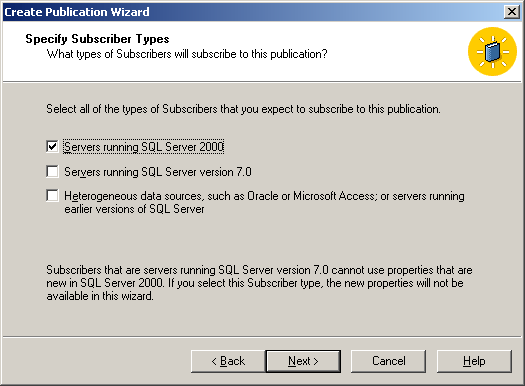The width and height of the screenshot is (525, 386).
Task: Click the 'earlier versions of SQL Server' line
Action: [134, 209]
